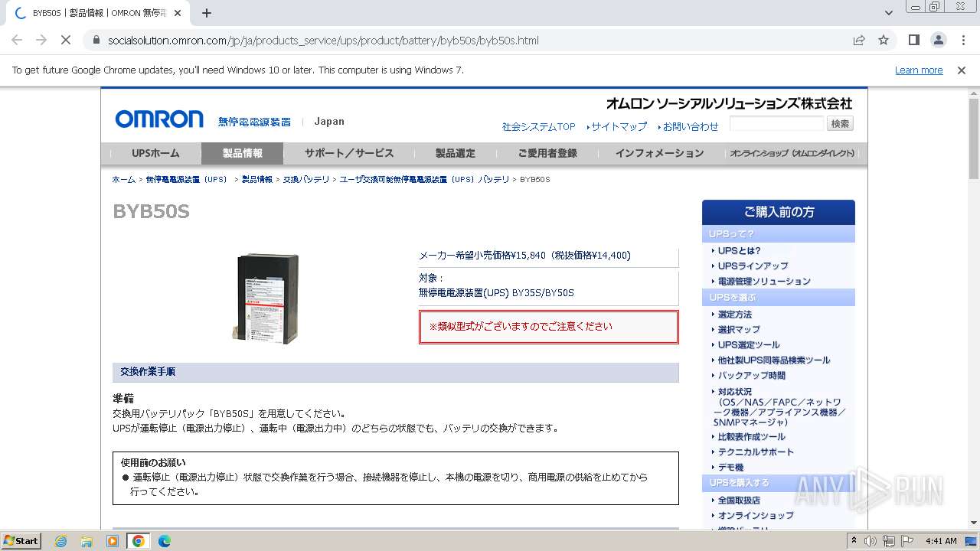
Task: Open ご愛用者登録 navigation tab
Action: click(547, 153)
